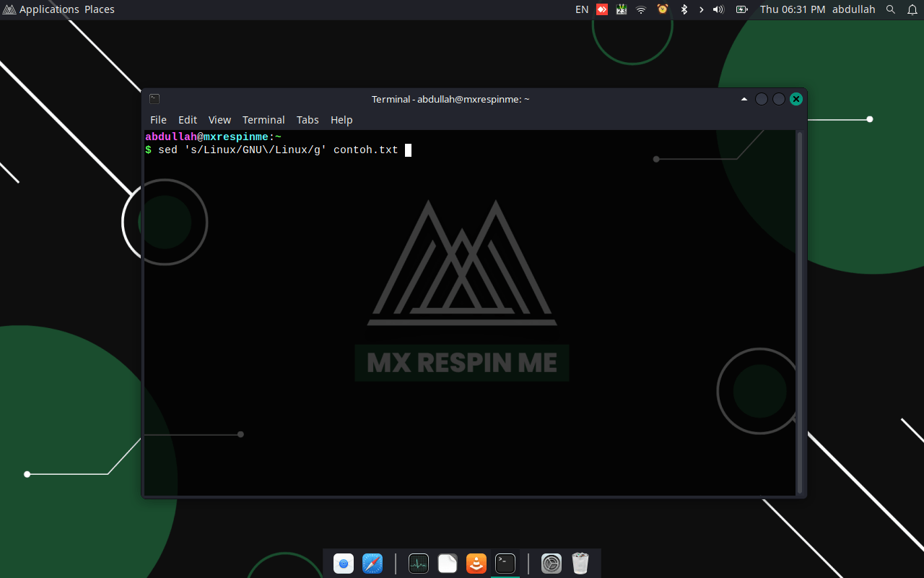Image resolution: width=924 pixels, height=578 pixels.
Task: Open the battery power indicator
Action: click(741, 9)
